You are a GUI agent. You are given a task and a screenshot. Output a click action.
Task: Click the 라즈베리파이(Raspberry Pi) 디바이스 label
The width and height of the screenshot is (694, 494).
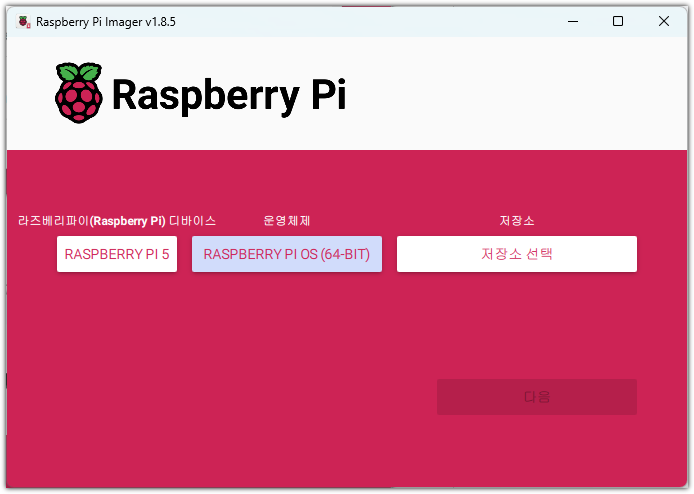click(117, 220)
